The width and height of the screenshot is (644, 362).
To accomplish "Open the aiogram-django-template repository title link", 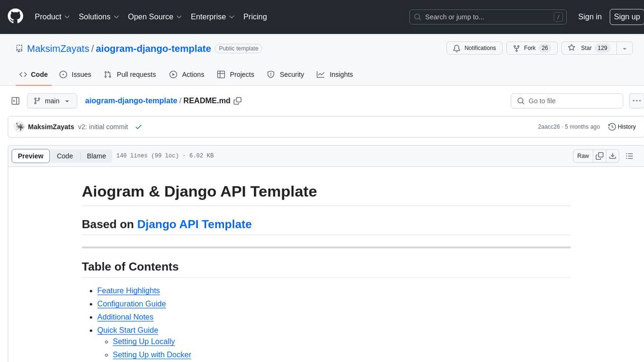I will click(153, 48).
